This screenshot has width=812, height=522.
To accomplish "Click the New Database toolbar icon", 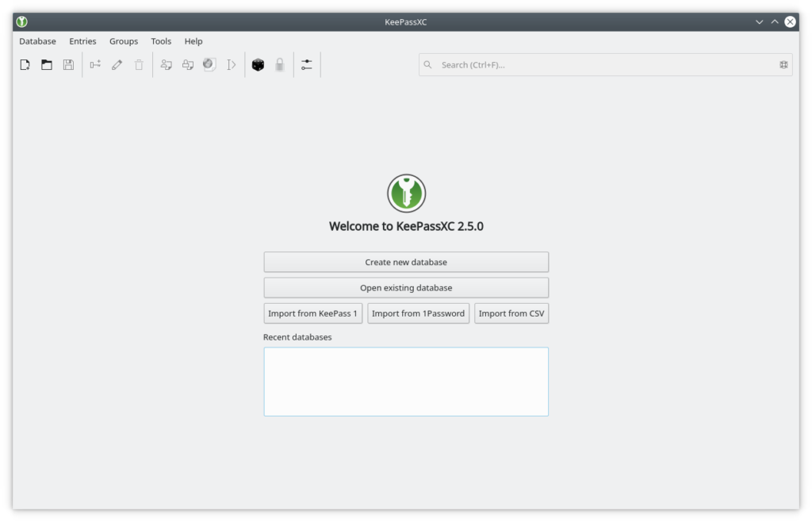I will (x=25, y=65).
